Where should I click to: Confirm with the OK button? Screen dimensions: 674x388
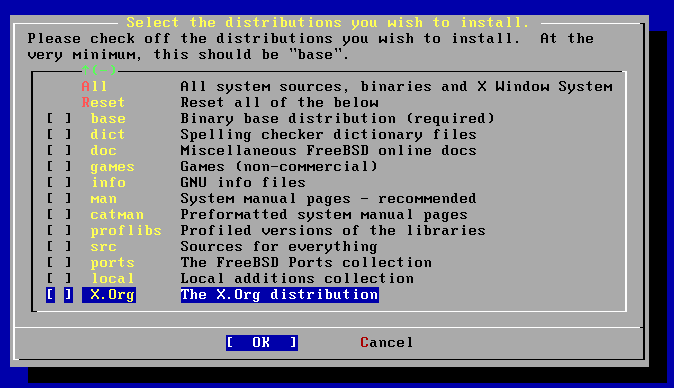pos(262,342)
